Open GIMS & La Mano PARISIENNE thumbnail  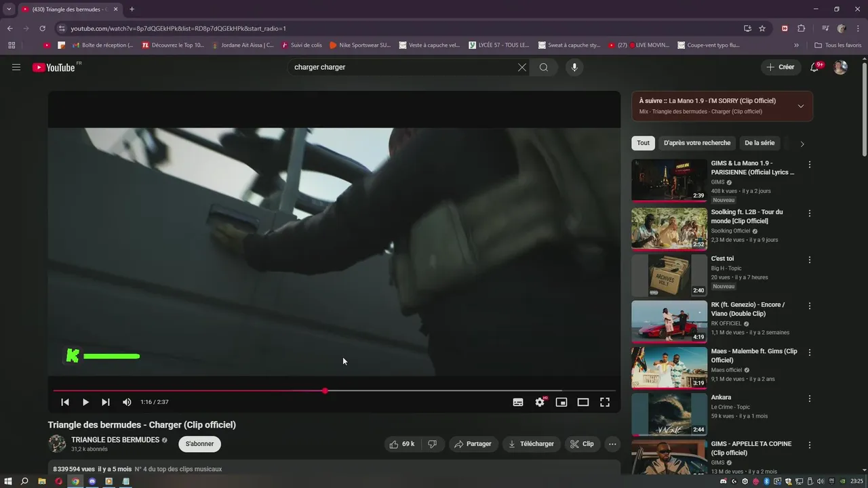(x=669, y=180)
